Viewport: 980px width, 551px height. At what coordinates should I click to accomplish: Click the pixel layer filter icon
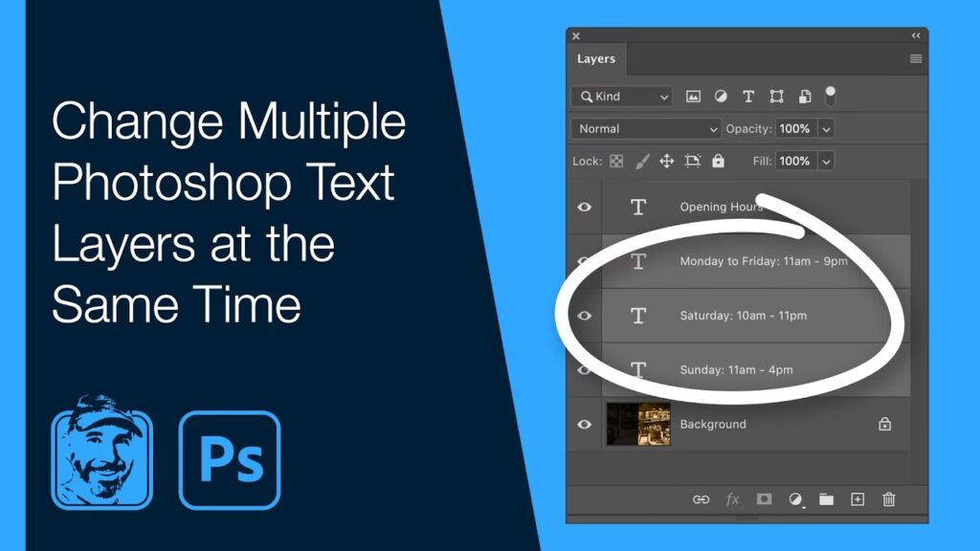[x=693, y=97]
